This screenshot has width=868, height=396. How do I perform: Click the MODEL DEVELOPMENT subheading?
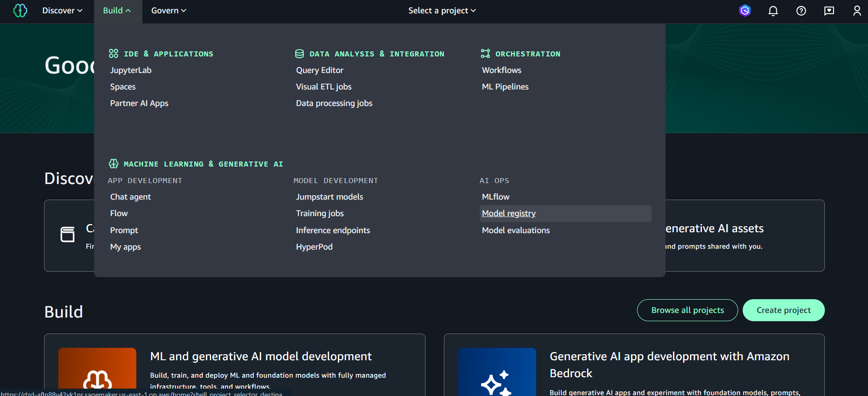(336, 180)
